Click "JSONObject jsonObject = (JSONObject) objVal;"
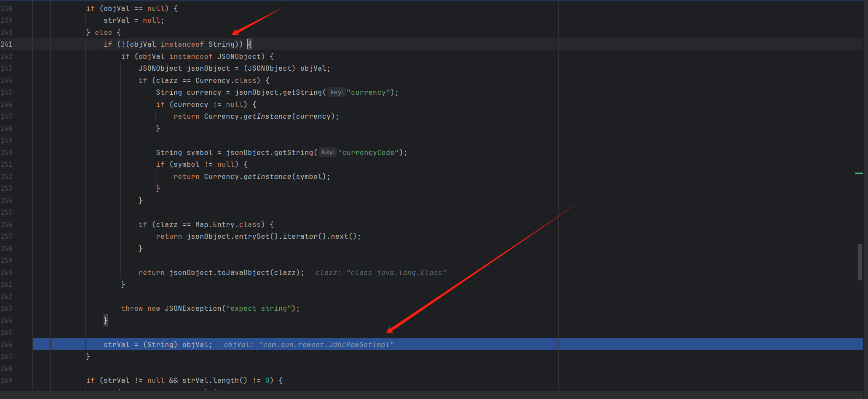Image resolution: width=868 pixels, height=399 pixels. click(x=234, y=68)
